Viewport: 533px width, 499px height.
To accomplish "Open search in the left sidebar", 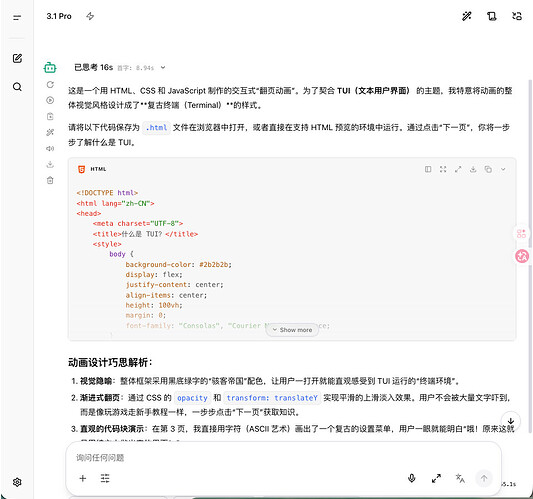I will click(x=17, y=87).
